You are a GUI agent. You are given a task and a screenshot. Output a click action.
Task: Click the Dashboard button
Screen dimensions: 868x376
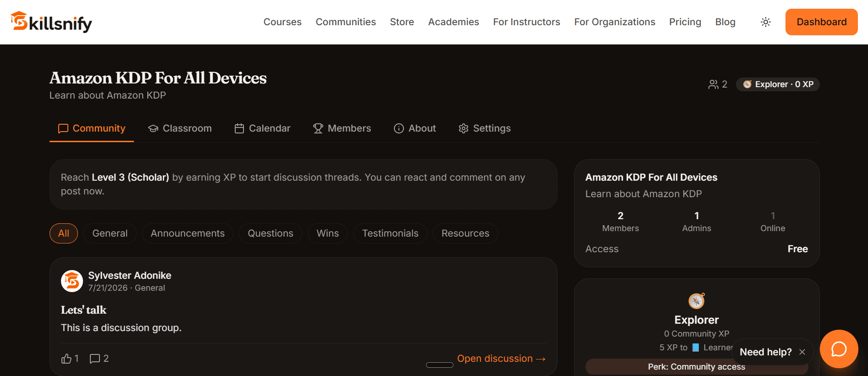(822, 22)
